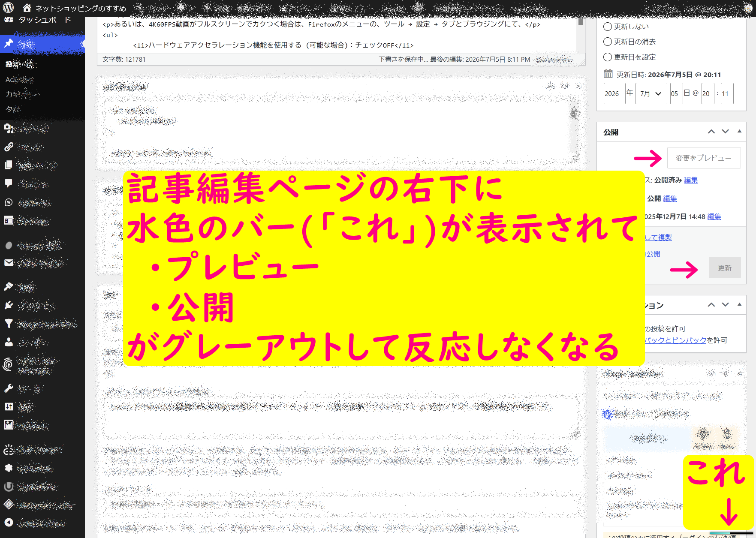
Task: Open the 投稿 submenu item
Action: [19, 64]
